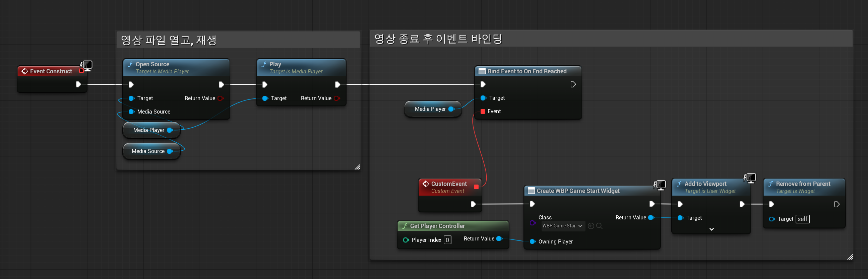Click the Return Value pin on Get Player Controller
This screenshot has width=868, height=279.
[x=499, y=238]
